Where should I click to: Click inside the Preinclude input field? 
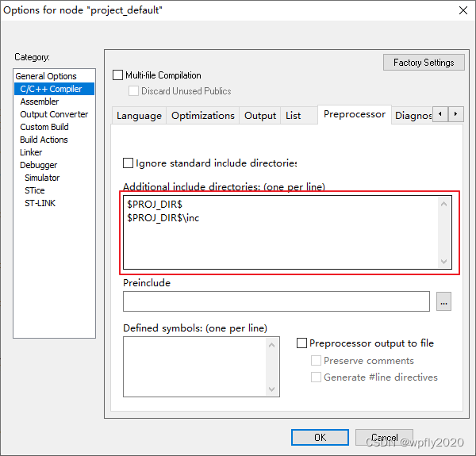point(276,301)
